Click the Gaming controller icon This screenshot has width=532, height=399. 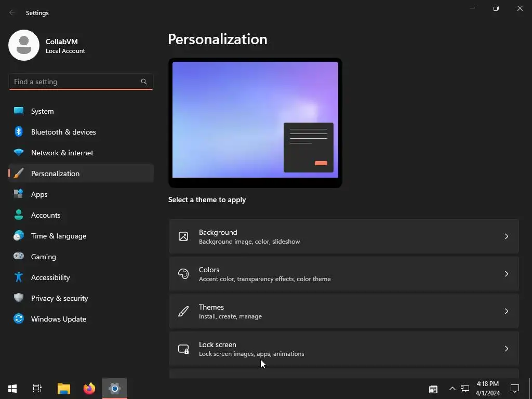19,256
